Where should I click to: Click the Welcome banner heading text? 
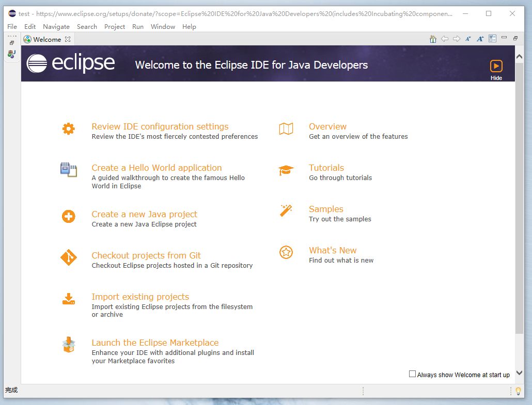click(x=252, y=64)
